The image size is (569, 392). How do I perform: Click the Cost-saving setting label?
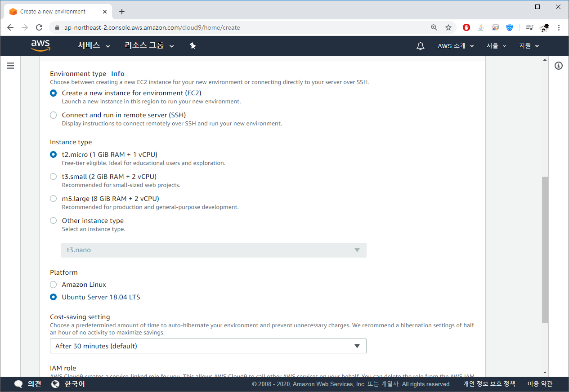click(x=80, y=317)
